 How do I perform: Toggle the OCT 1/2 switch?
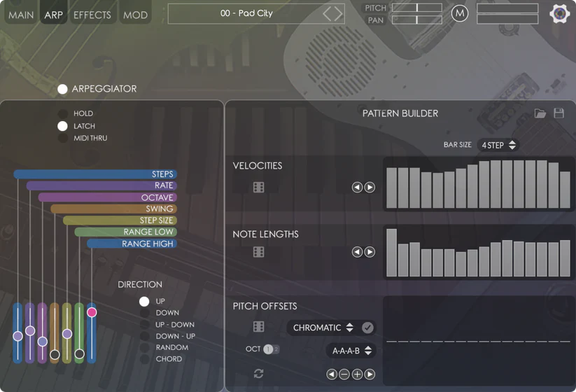(x=271, y=349)
